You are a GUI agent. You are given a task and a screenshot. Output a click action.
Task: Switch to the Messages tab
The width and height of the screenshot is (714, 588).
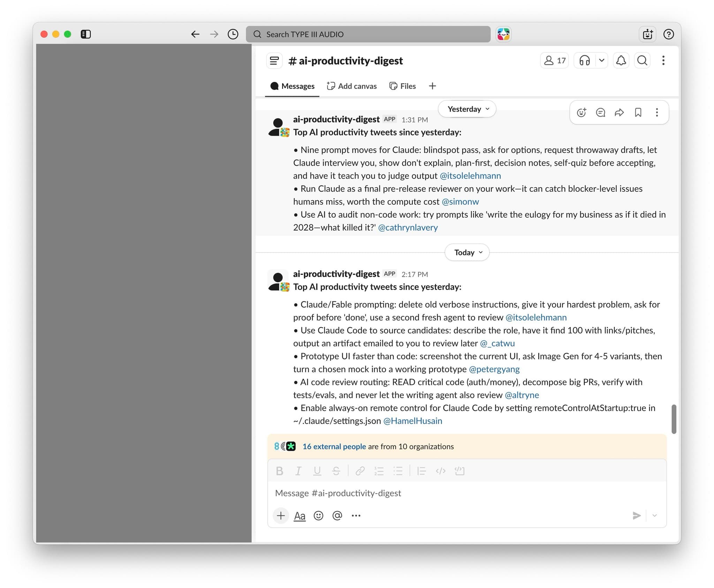(292, 86)
